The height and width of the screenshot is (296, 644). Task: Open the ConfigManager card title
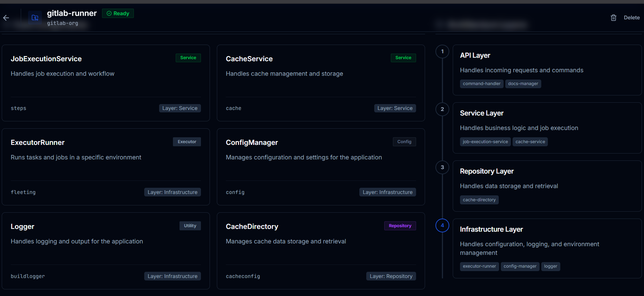(x=252, y=142)
